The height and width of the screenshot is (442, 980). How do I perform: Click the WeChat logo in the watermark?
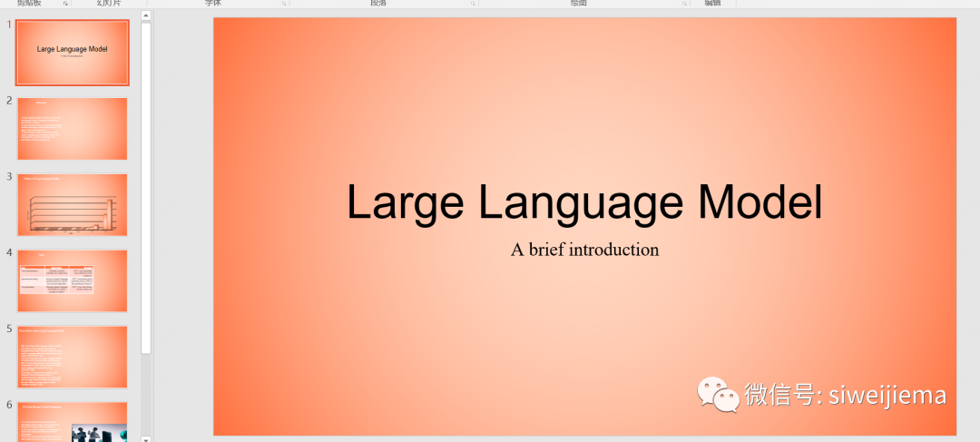pyautogui.click(x=717, y=396)
